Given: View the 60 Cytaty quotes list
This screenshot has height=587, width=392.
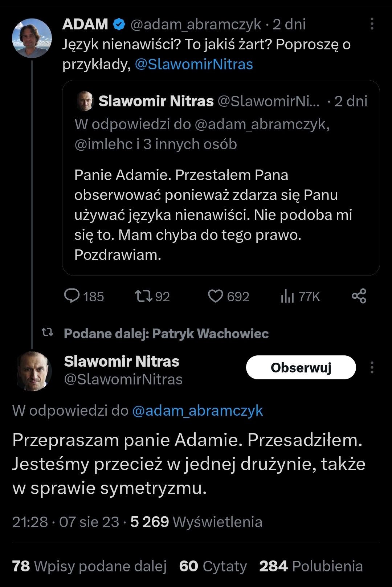Looking at the screenshot, I should [x=213, y=566].
